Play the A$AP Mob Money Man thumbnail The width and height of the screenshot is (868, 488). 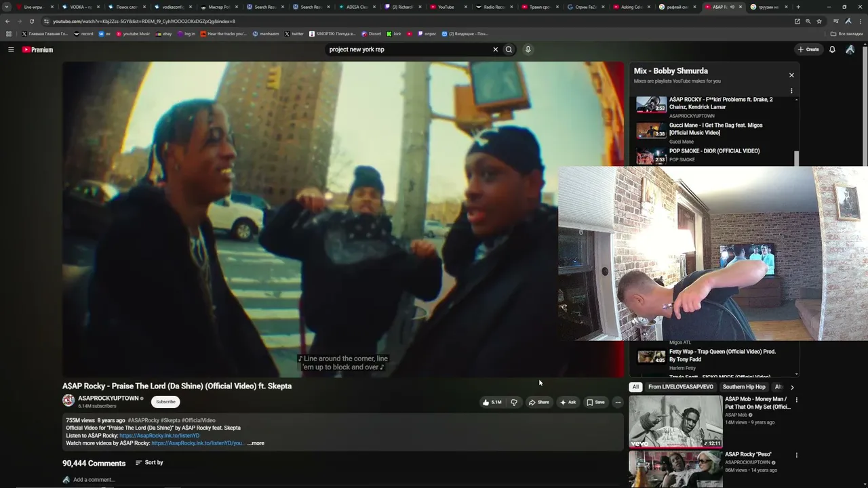675,422
